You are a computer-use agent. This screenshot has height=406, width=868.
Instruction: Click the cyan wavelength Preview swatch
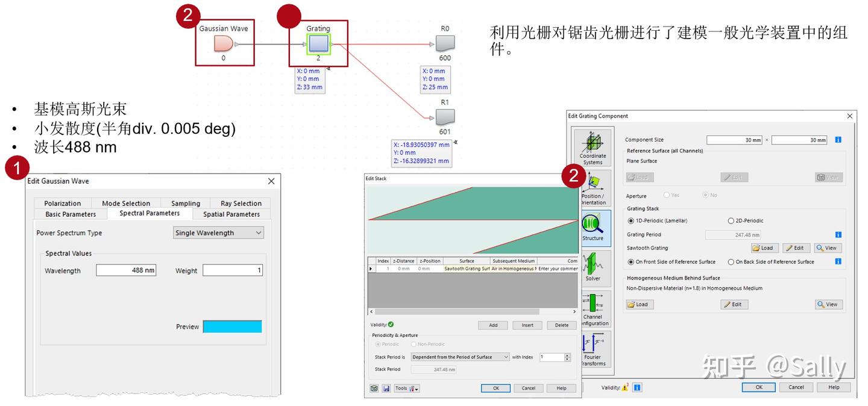click(232, 326)
